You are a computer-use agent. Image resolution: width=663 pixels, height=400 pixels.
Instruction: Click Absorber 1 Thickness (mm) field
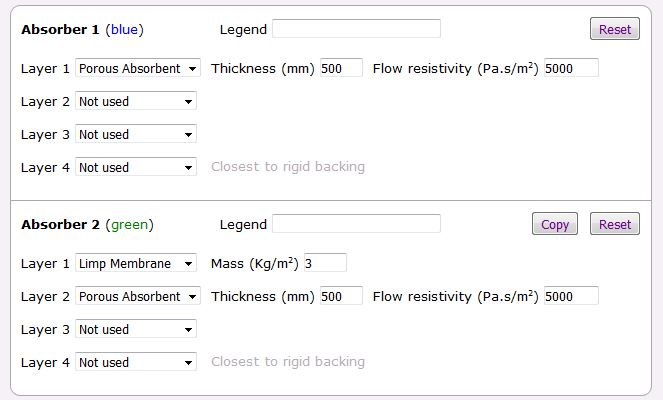click(341, 68)
